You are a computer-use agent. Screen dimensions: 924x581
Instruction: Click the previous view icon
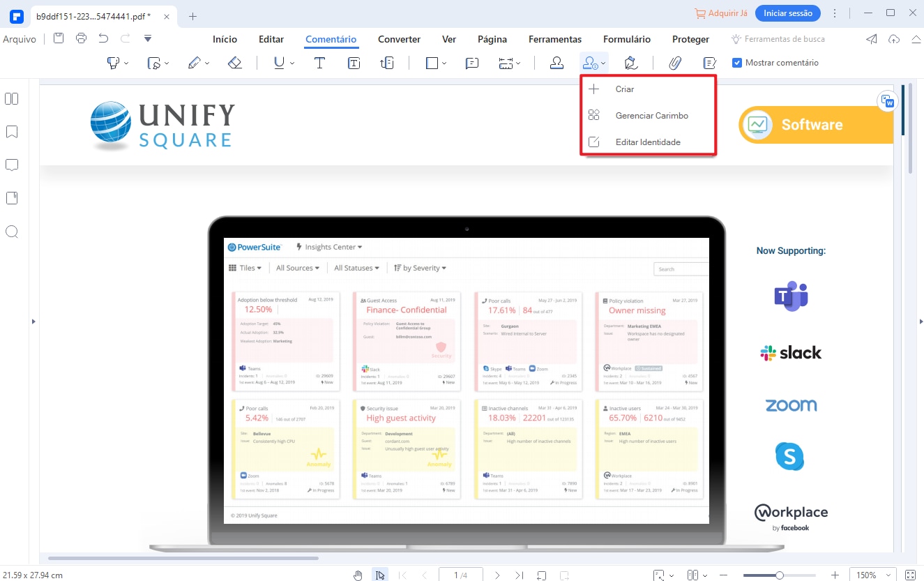click(x=542, y=575)
